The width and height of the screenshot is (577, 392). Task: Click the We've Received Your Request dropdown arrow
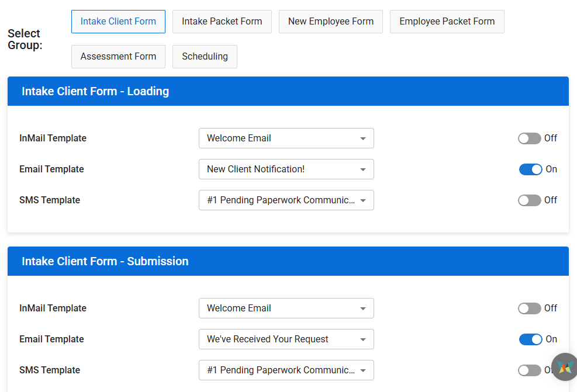(x=363, y=339)
